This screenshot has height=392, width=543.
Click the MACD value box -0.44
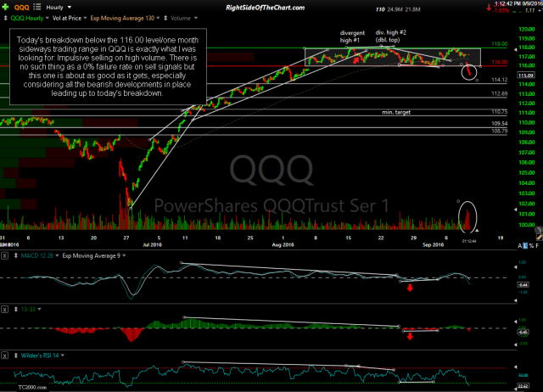point(523,284)
